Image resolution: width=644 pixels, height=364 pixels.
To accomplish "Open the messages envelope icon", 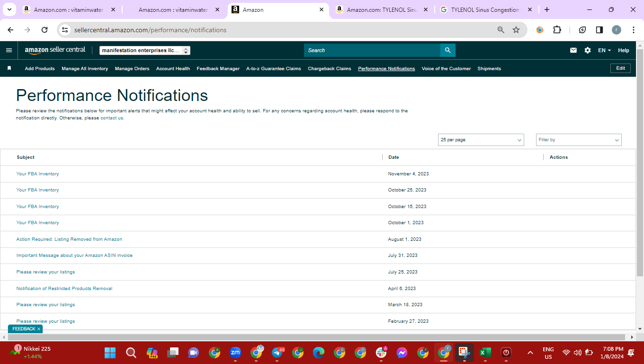I will tap(573, 50).
